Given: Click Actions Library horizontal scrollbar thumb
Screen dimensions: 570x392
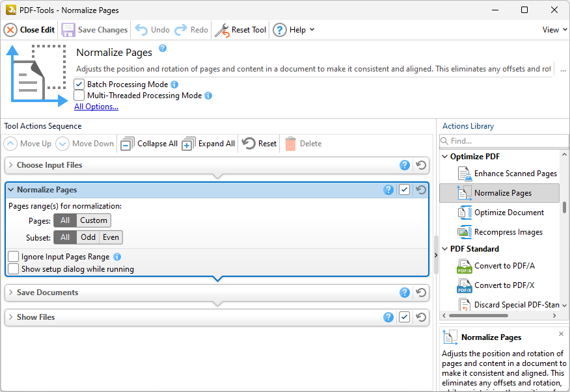Looking at the screenshot, I should pos(478,316).
